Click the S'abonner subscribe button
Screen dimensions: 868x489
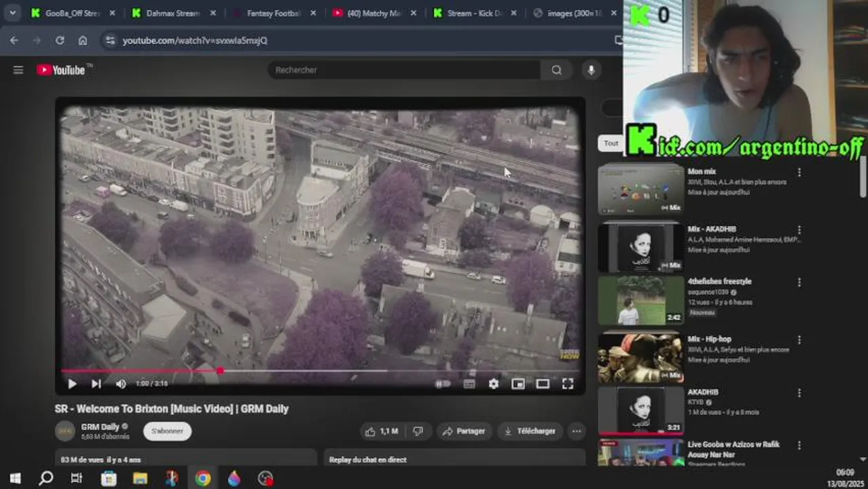coord(167,431)
